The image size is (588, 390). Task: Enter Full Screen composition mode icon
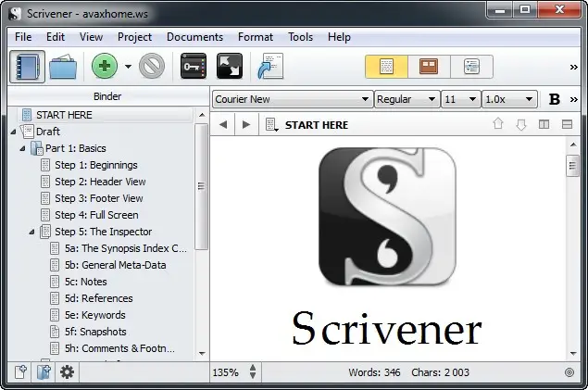(x=230, y=66)
